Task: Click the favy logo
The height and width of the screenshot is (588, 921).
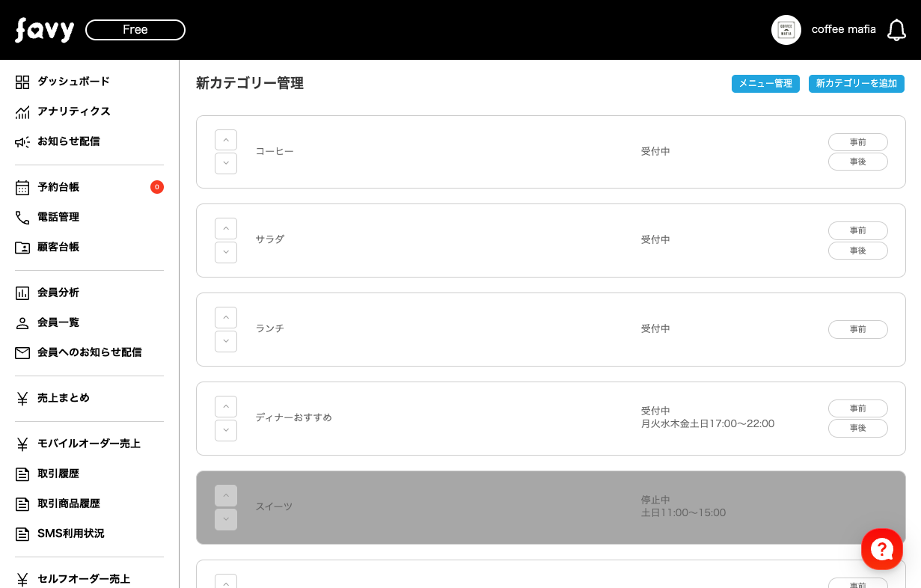Action: point(45,30)
